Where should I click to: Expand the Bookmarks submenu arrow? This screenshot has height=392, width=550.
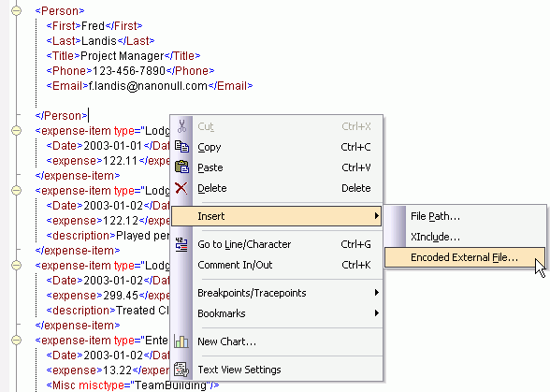click(x=376, y=313)
